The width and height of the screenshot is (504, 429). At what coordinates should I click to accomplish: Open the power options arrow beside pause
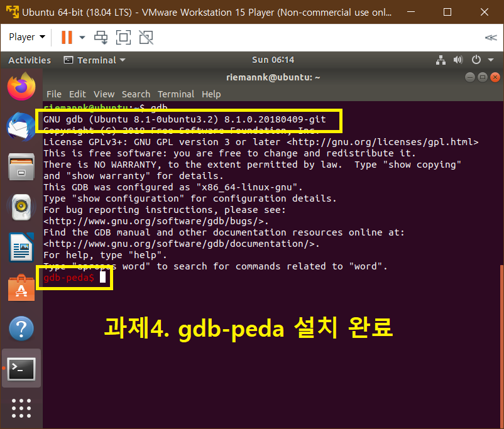click(x=82, y=38)
